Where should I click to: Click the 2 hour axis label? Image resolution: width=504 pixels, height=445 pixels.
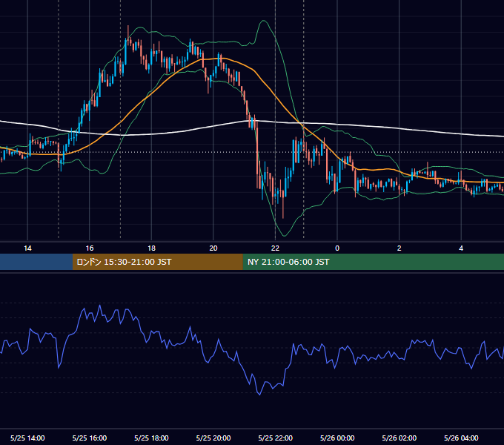coord(399,248)
